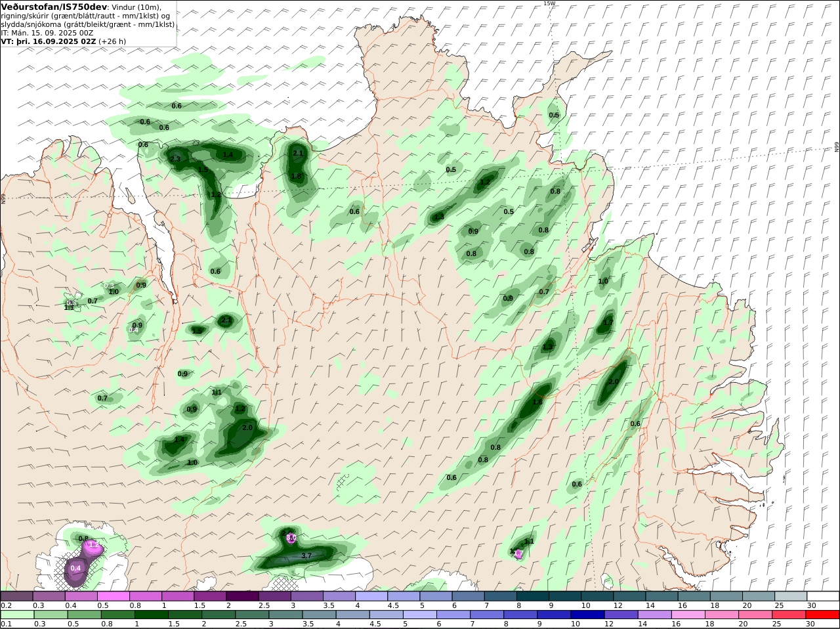Pick the pale grey snow swatch starting at 25

790,596
